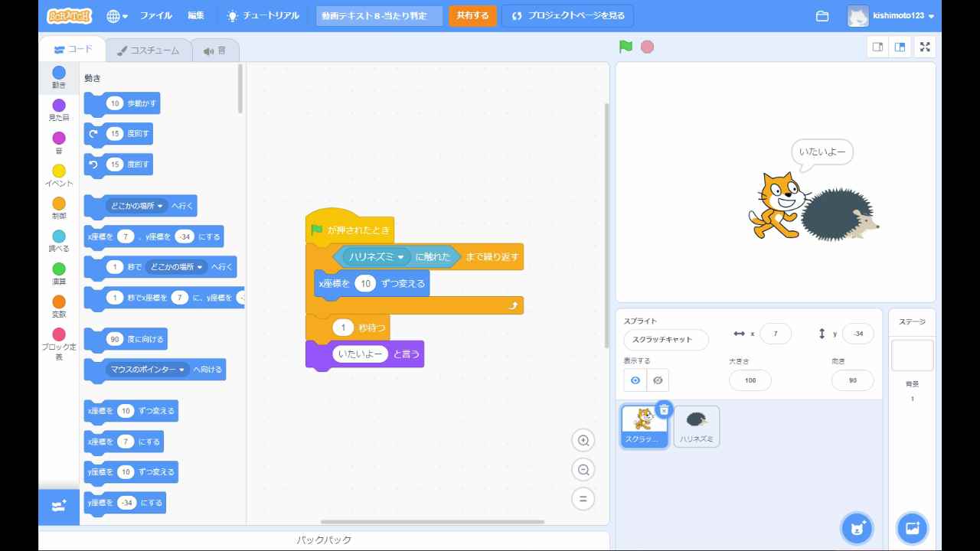Select the 動き motion category

click(x=59, y=77)
